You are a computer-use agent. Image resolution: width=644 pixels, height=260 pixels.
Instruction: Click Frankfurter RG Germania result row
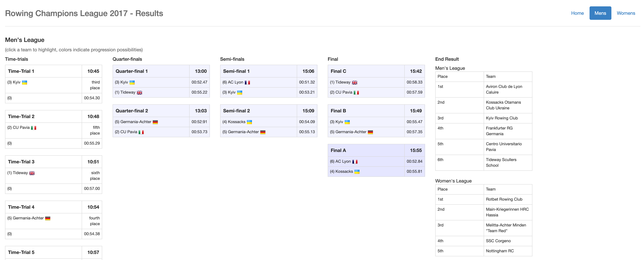[484, 131]
